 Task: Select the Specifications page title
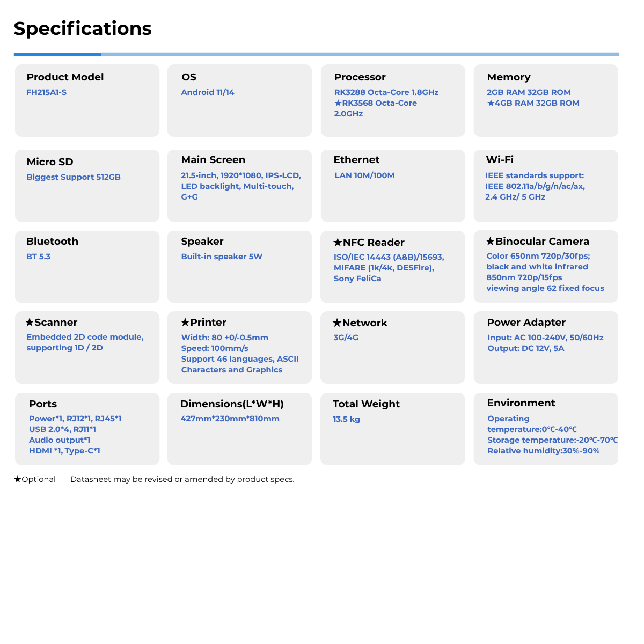click(x=83, y=28)
